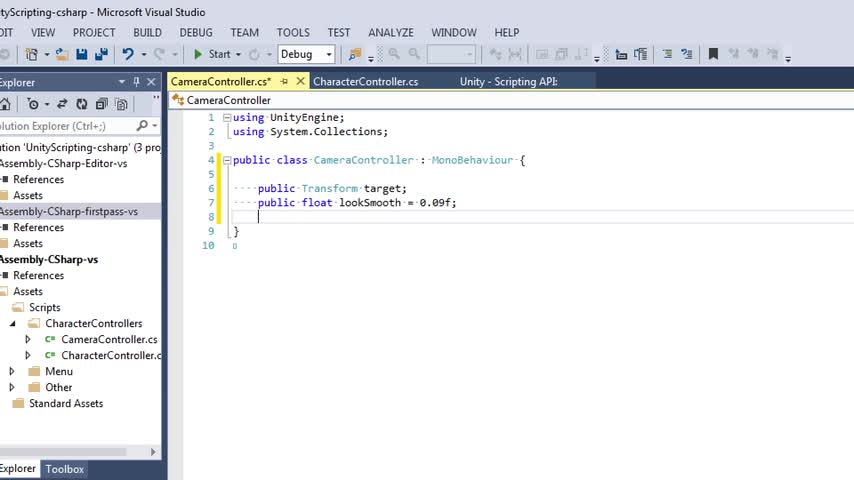854x480 pixels.
Task: Click the empty toolbar combo box
Action: click(x=451, y=54)
